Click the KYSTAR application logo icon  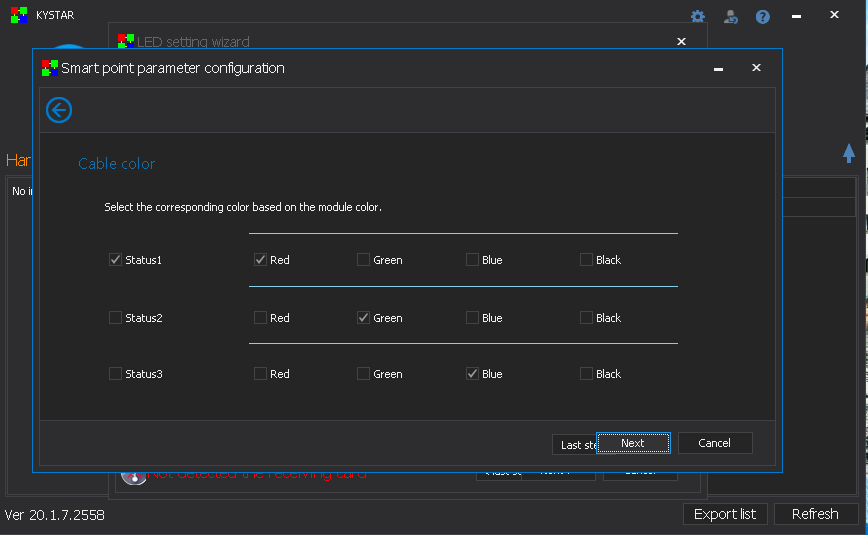(18, 15)
